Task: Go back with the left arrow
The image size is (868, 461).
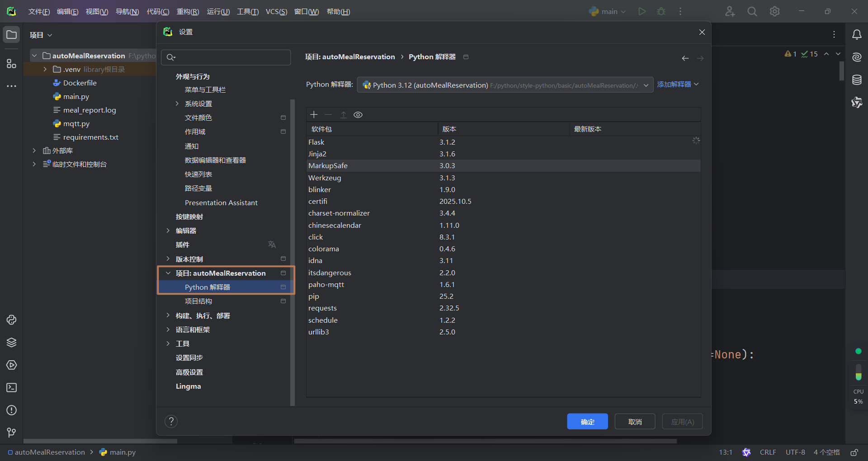Action: 685,58
